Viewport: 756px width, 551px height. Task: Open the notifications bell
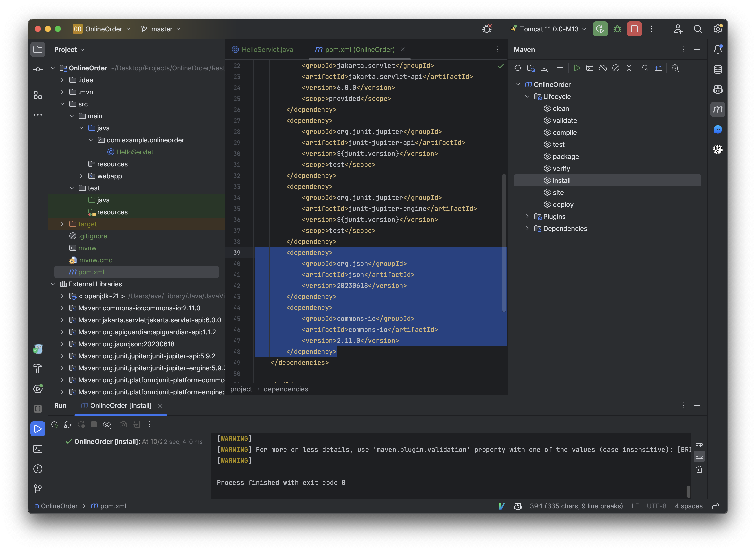tap(718, 49)
